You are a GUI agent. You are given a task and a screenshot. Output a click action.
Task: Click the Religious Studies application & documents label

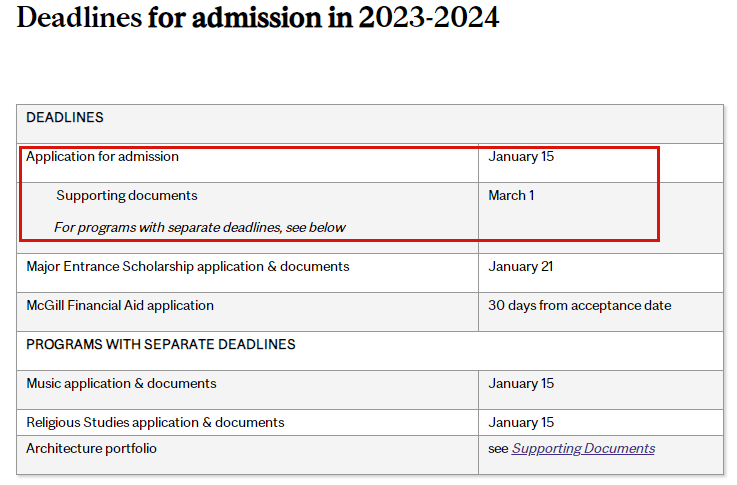pos(155,423)
